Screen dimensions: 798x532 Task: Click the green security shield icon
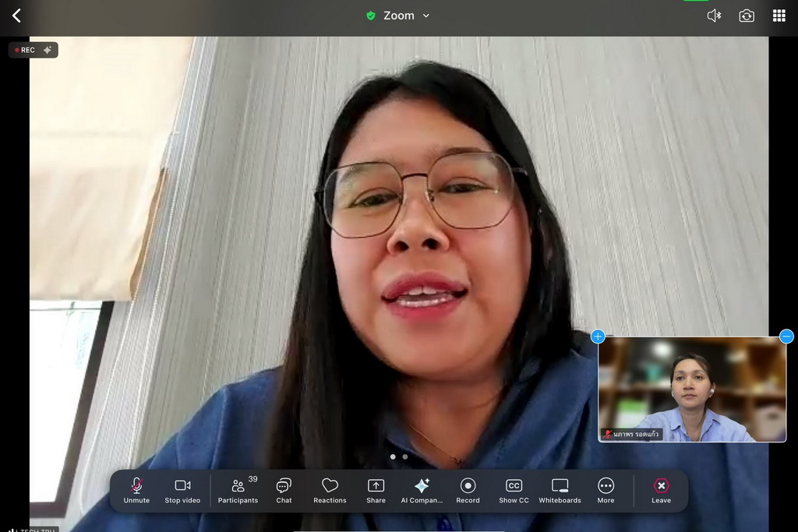click(371, 16)
